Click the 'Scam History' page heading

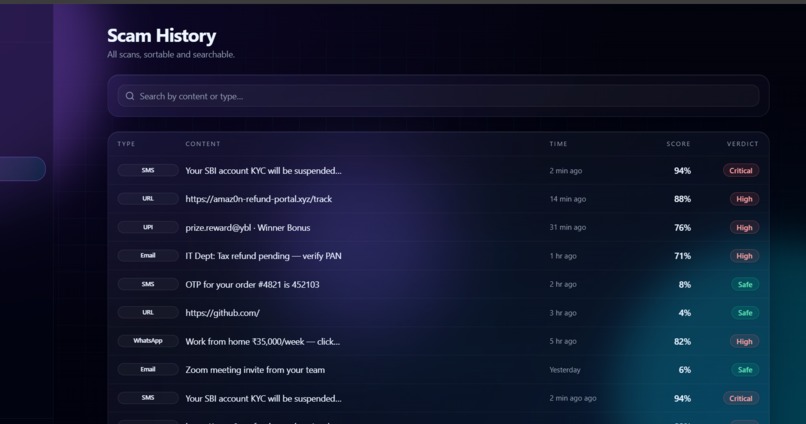[x=161, y=35]
